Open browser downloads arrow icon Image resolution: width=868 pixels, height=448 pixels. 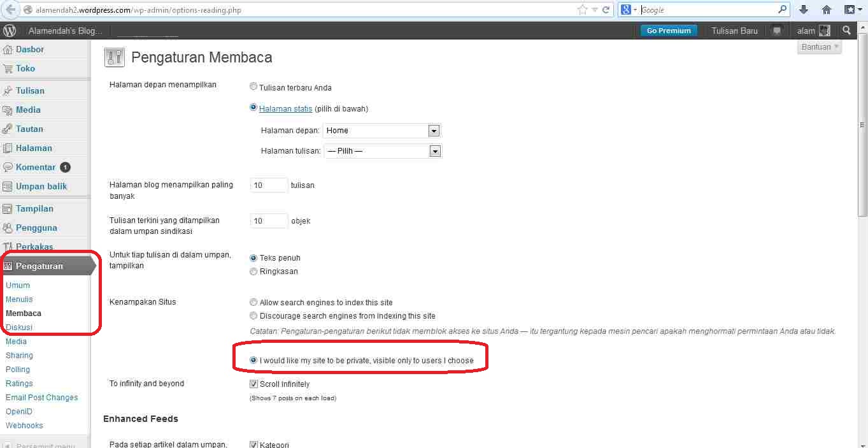point(804,10)
